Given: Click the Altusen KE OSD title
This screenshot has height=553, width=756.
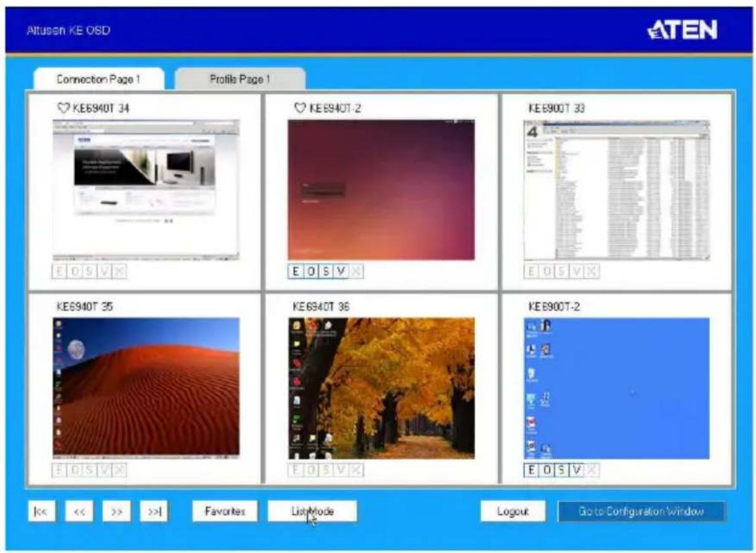Looking at the screenshot, I should (69, 30).
